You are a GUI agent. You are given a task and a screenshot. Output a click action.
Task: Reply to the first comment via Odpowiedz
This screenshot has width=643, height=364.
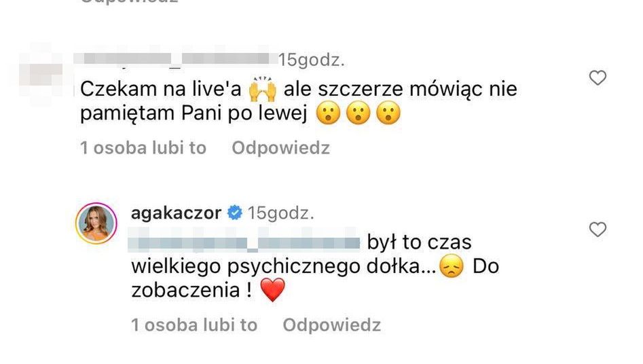pos(281,148)
